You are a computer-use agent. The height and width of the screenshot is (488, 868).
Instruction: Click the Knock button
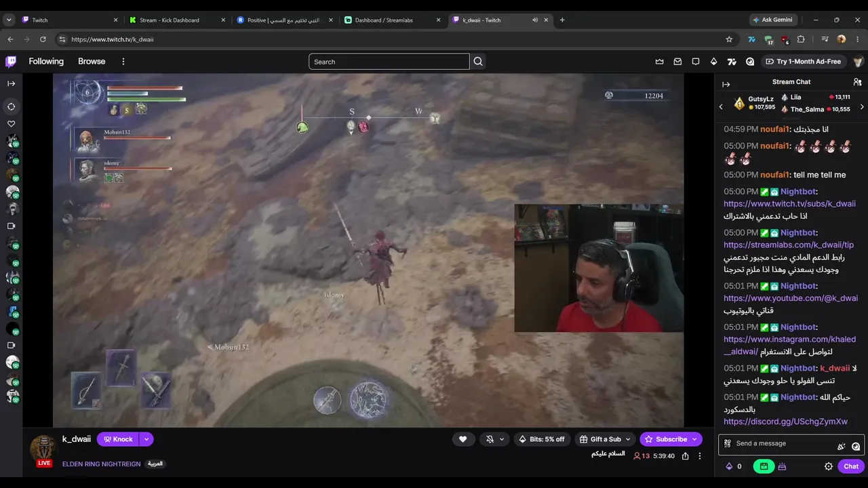(x=118, y=439)
